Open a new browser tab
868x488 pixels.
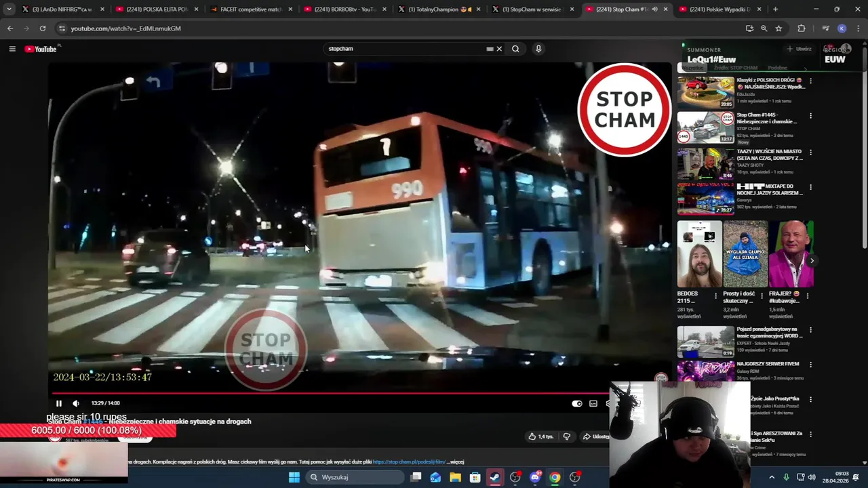point(775,9)
